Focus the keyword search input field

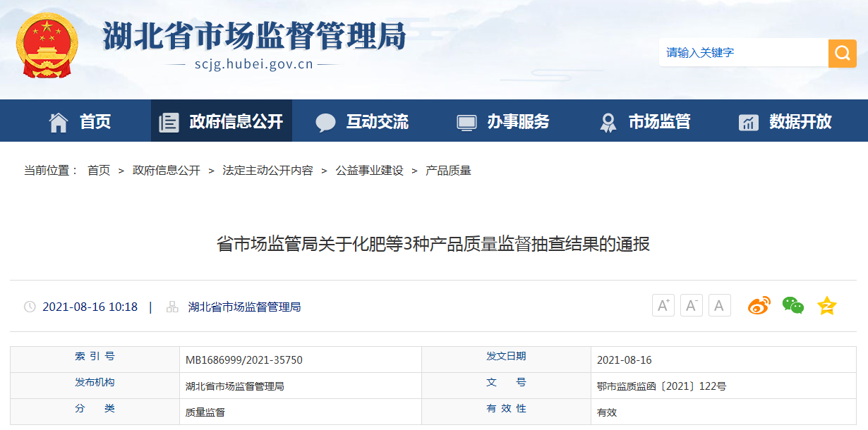(x=743, y=53)
